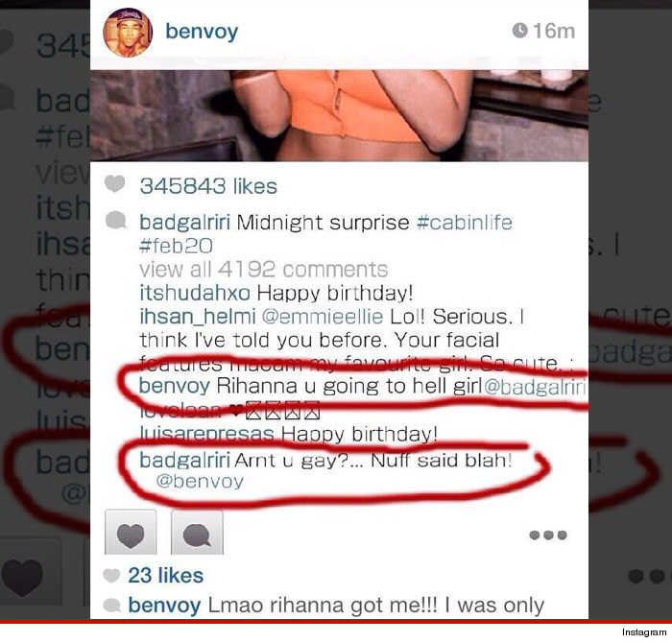Screen dimensions: 672x643
Task: Open the #cabinlife hashtag
Action: click(465, 223)
